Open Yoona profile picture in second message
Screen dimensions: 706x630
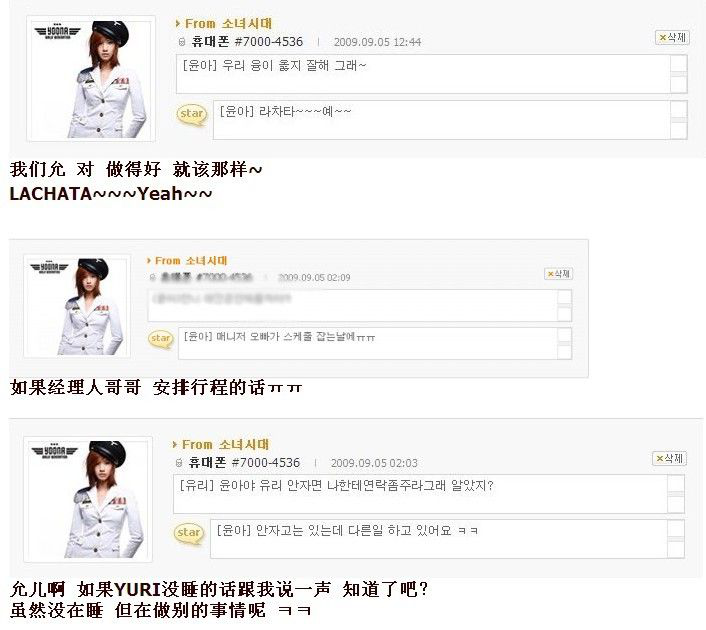point(77,306)
